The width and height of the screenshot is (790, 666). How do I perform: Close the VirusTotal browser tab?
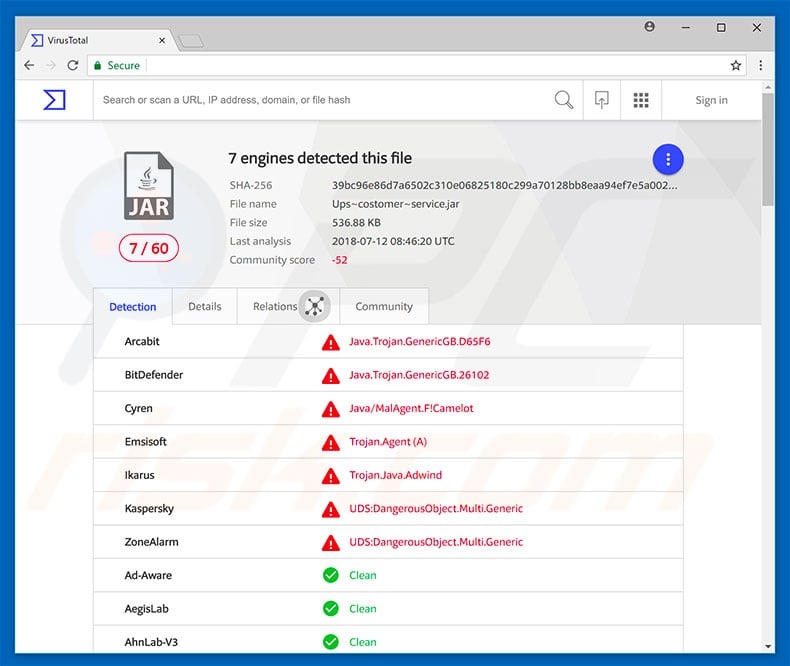[162, 40]
